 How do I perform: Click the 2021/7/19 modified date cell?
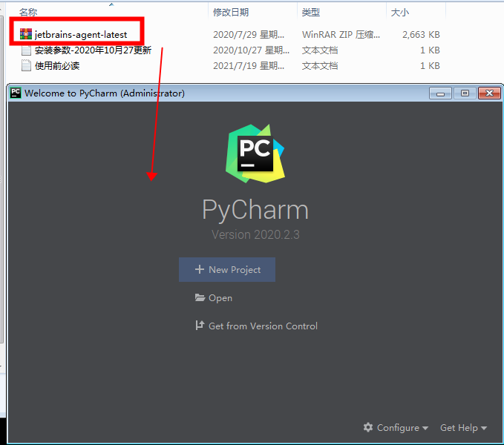[249, 66]
